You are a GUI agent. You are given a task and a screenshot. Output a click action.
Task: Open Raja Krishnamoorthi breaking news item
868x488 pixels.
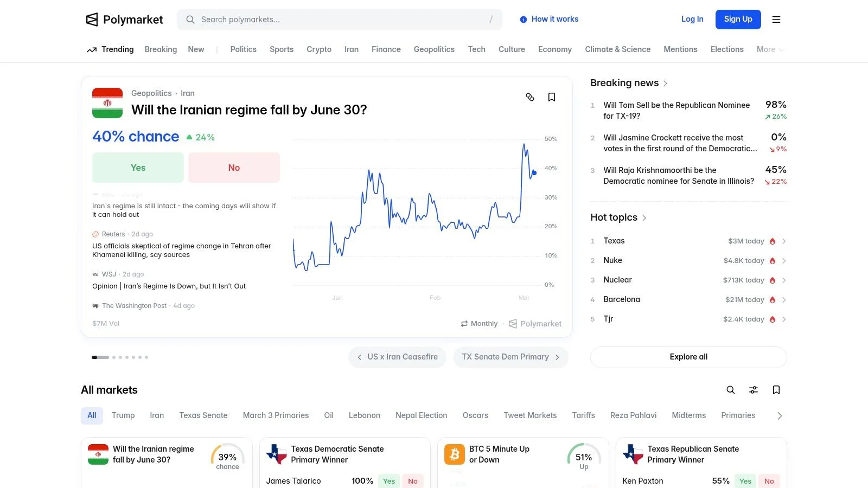(x=688, y=176)
